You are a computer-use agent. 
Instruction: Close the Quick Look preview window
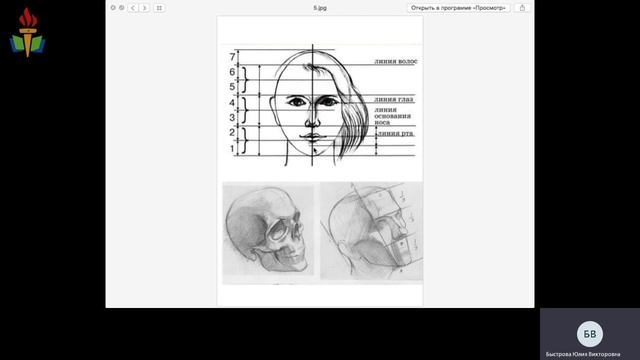tap(113, 8)
